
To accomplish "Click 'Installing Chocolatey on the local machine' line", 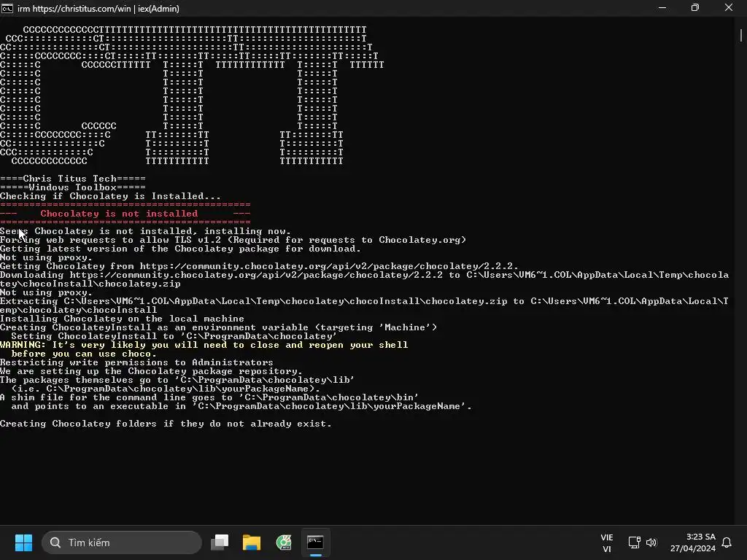I will click(122, 319).
